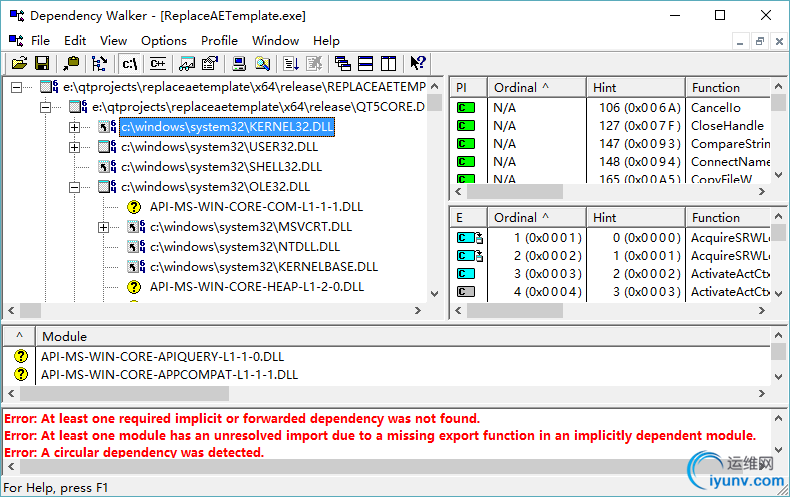Click the Auto Expand tree toolbar icon

coord(99,64)
